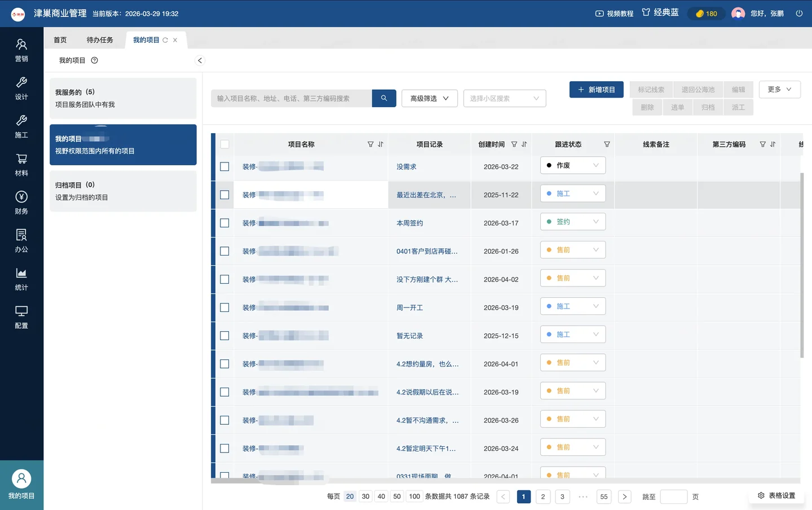Open the 选择小区搜索 dropdown
Screen dimensions: 812x510
504,98
